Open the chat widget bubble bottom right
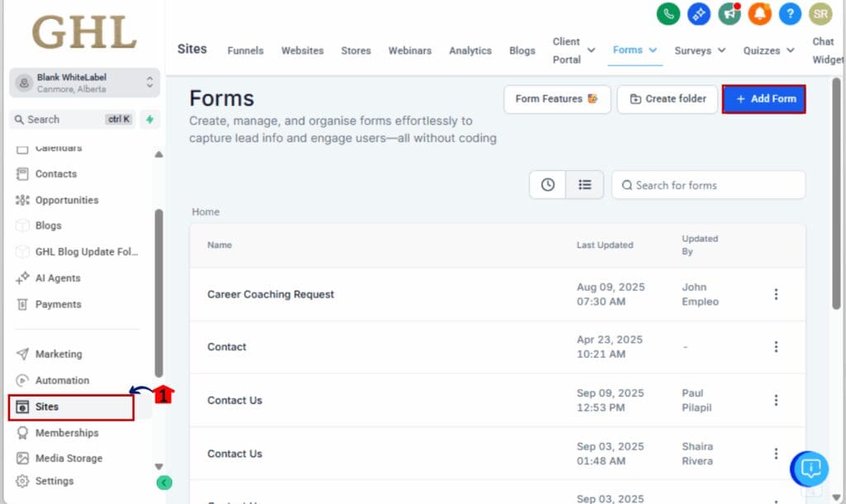846x504 pixels. point(809,468)
